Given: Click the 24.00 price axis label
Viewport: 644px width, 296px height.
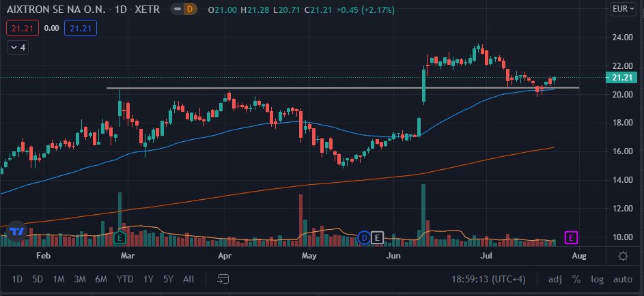Looking at the screenshot, I should (x=622, y=38).
